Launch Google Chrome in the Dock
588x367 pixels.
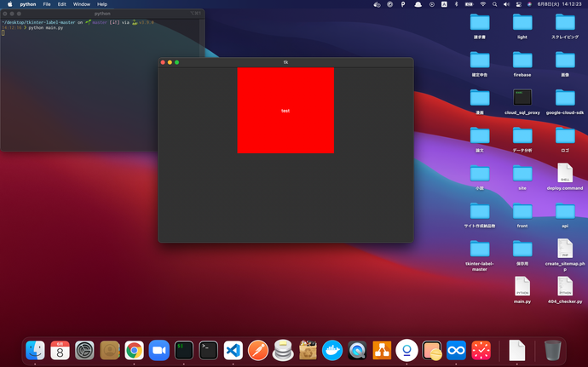[x=134, y=350]
